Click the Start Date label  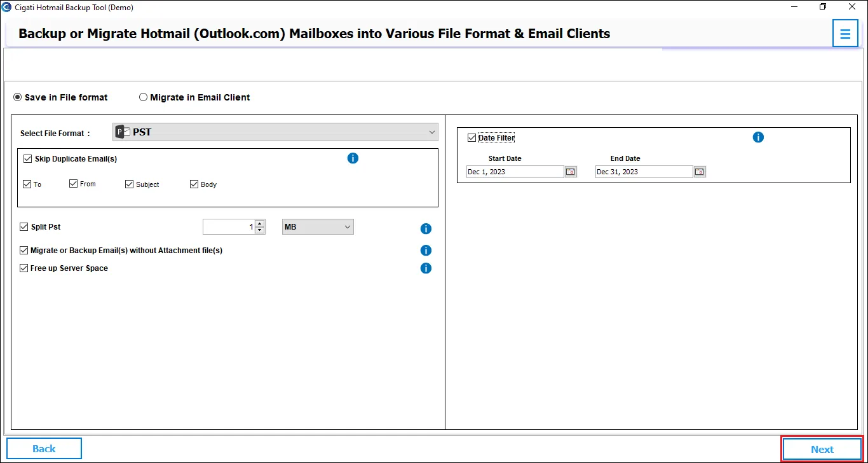coord(505,158)
